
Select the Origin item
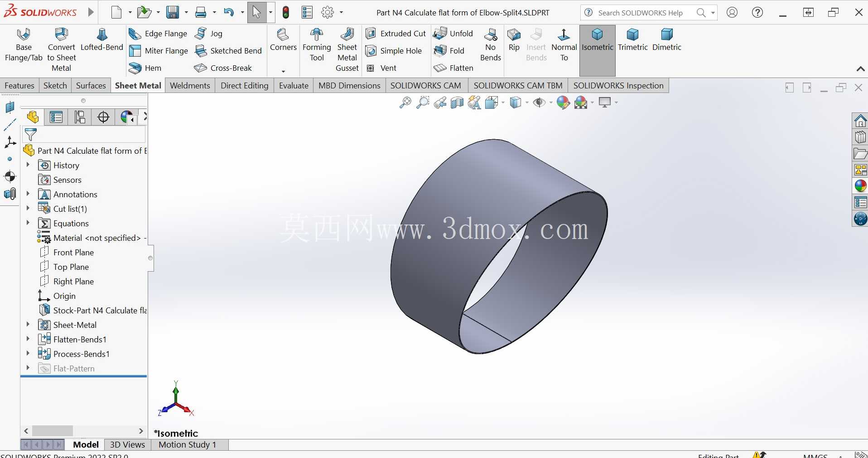point(57,296)
